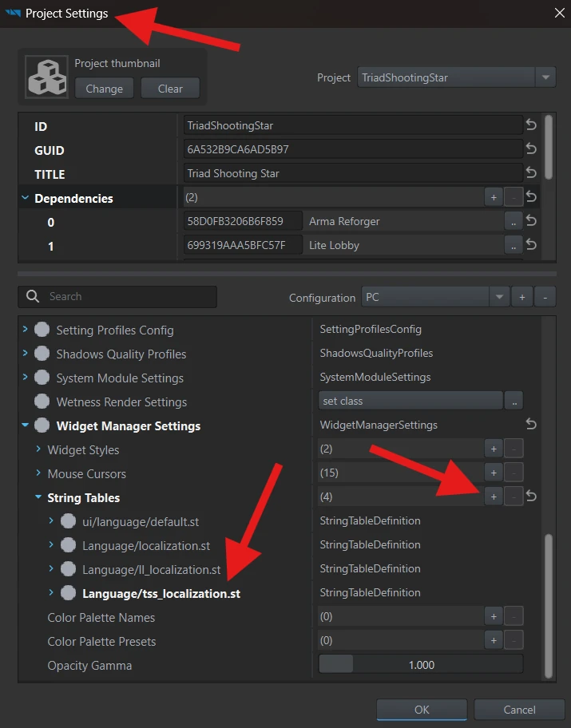This screenshot has height=728, width=571.
Task: Remove the current configuration with minus button
Action: click(x=545, y=297)
